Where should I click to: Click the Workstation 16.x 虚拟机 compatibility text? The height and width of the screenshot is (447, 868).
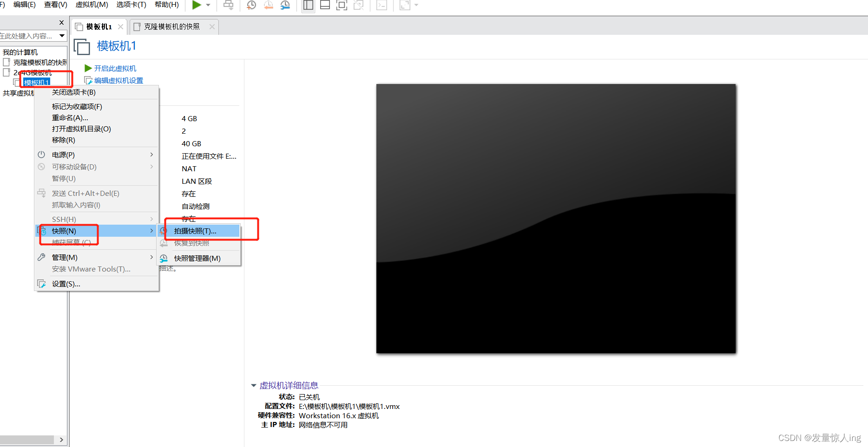[x=339, y=415]
